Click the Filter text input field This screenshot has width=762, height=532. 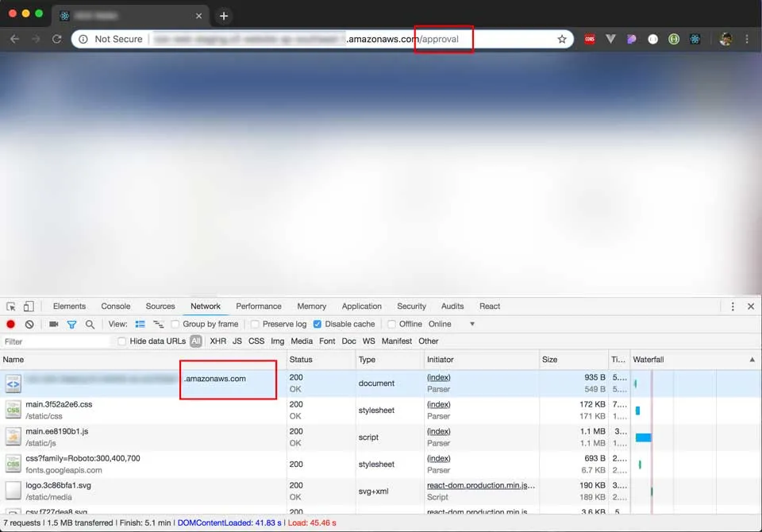(56, 341)
